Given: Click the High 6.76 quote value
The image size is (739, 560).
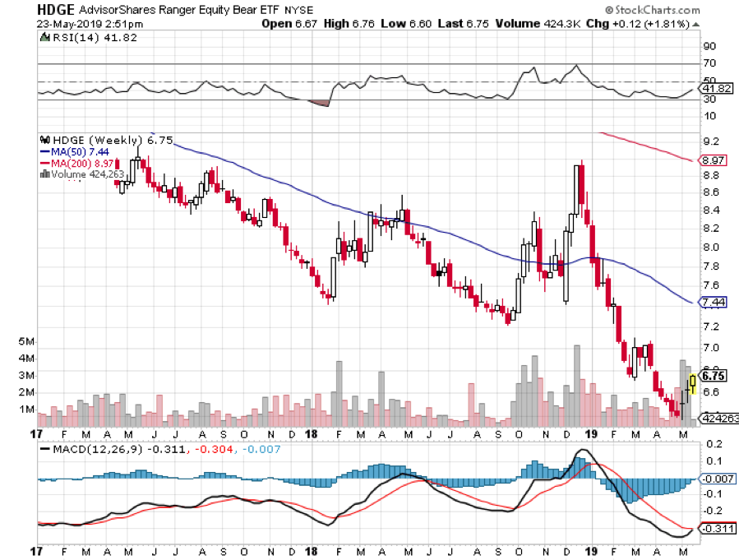Looking at the screenshot, I should coord(349,24).
